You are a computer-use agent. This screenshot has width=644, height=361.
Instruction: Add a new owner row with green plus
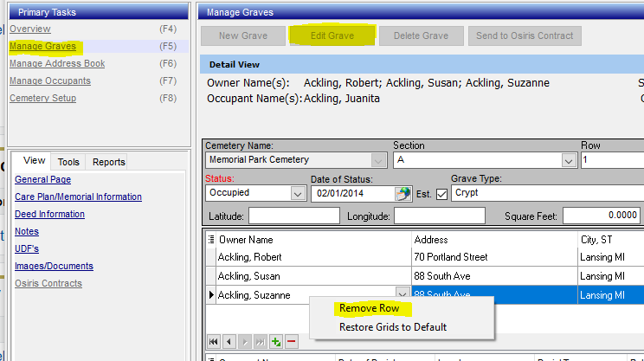[x=276, y=342]
